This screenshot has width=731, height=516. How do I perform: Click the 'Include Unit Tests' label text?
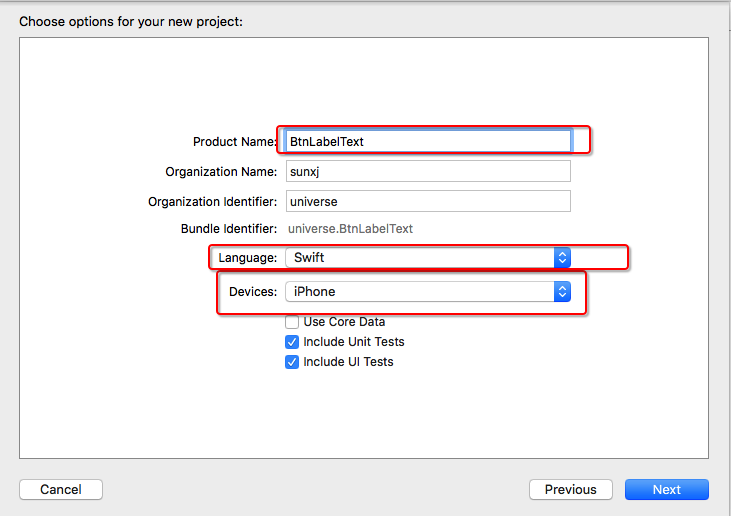(354, 342)
